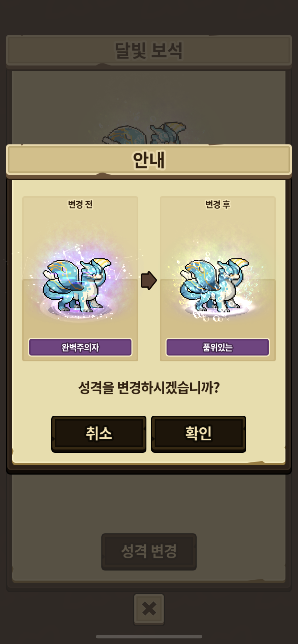Image resolution: width=298 pixels, height=644 pixels.
Task: Click the 성격을 변경하시겠습니까? prompt text
Action: point(149,388)
